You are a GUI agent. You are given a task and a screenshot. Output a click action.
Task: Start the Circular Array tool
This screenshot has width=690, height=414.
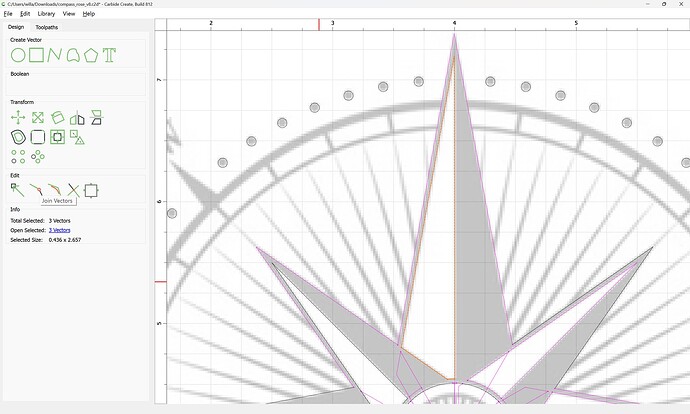37,157
